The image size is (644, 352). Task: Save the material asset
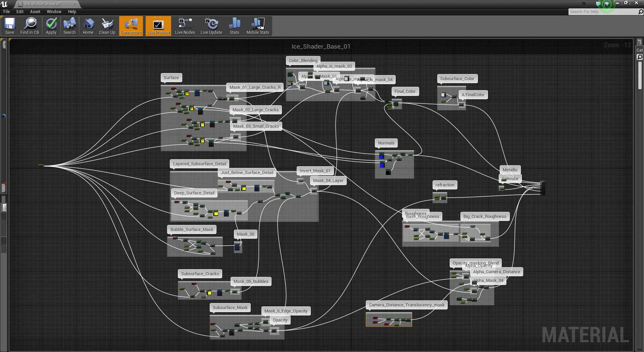pos(10,26)
